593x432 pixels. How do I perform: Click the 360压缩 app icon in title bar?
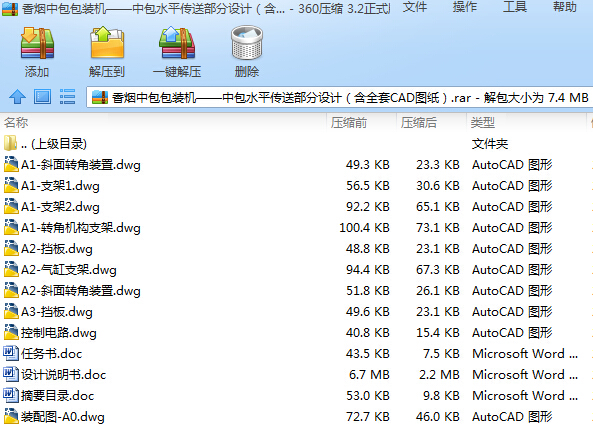pyautogui.click(x=10, y=9)
